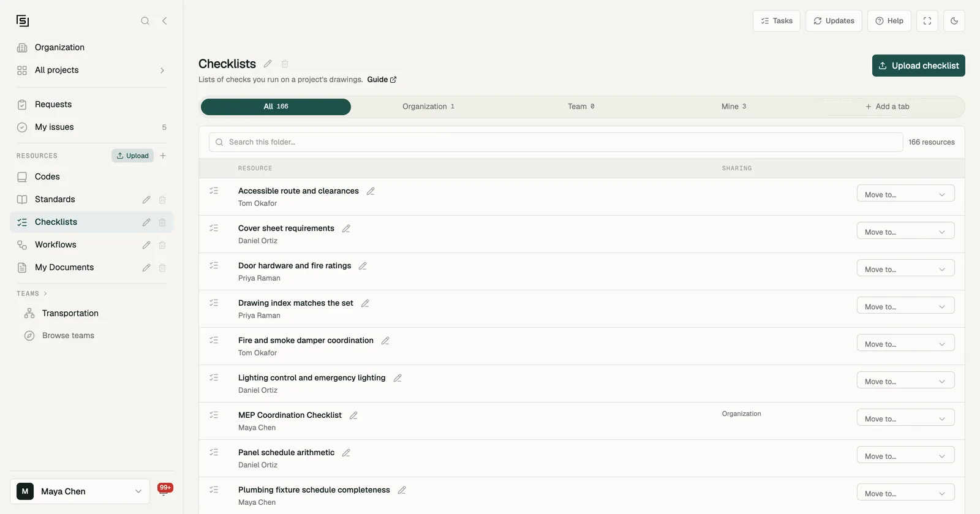Click the trash icon beside Checklists title
Viewport: 980px width, 514px height.
click(285, 64)
